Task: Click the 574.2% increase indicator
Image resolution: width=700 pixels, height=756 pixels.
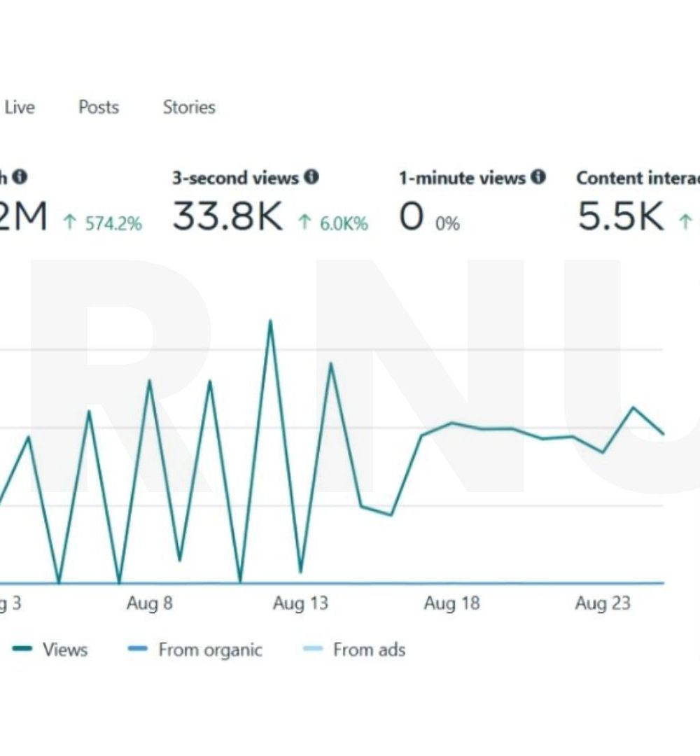Action: click(x=103, y=223)
